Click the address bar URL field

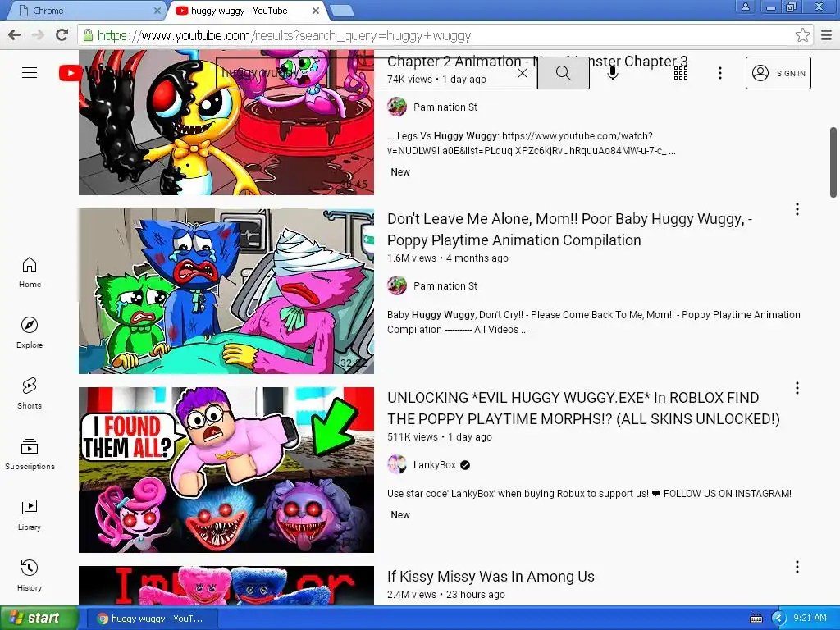(x=445, y=35)
